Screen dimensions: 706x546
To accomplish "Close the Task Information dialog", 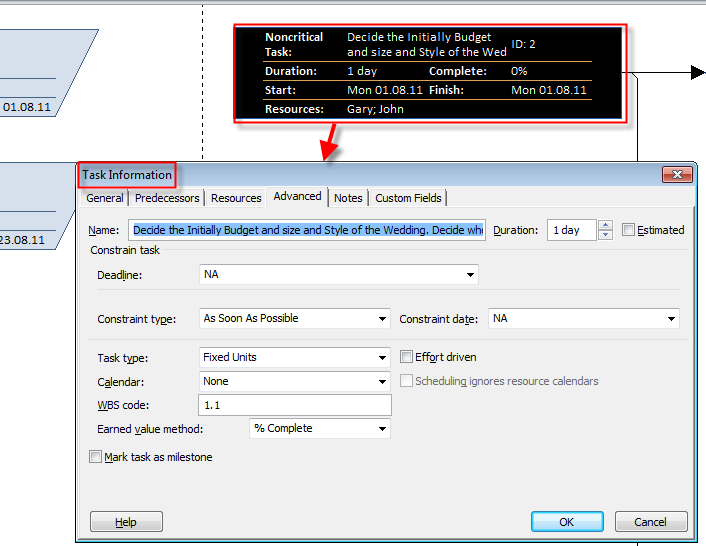I will (x=677, y=175).
